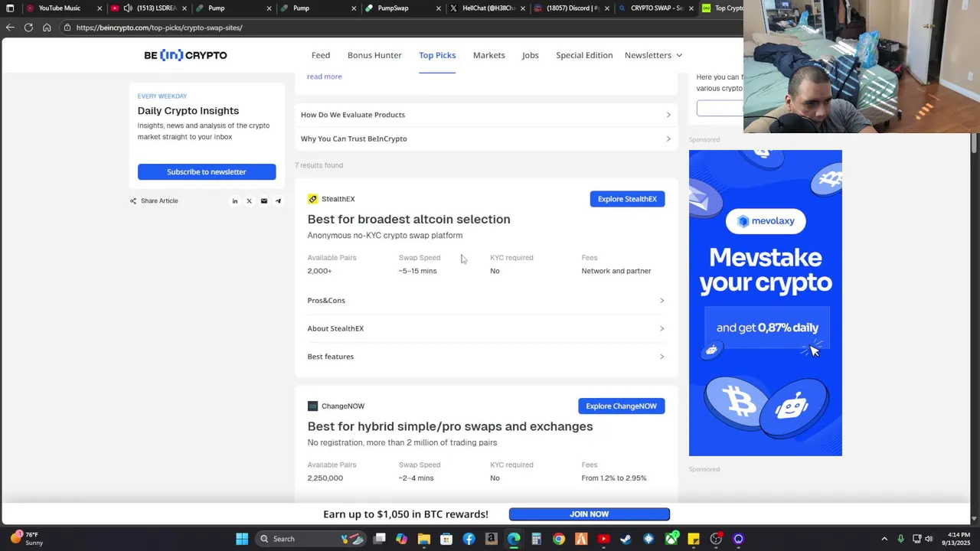This screenshot has height=551, width=980.
Task: Click Explore StealthEX button
Action: (627, 199)
